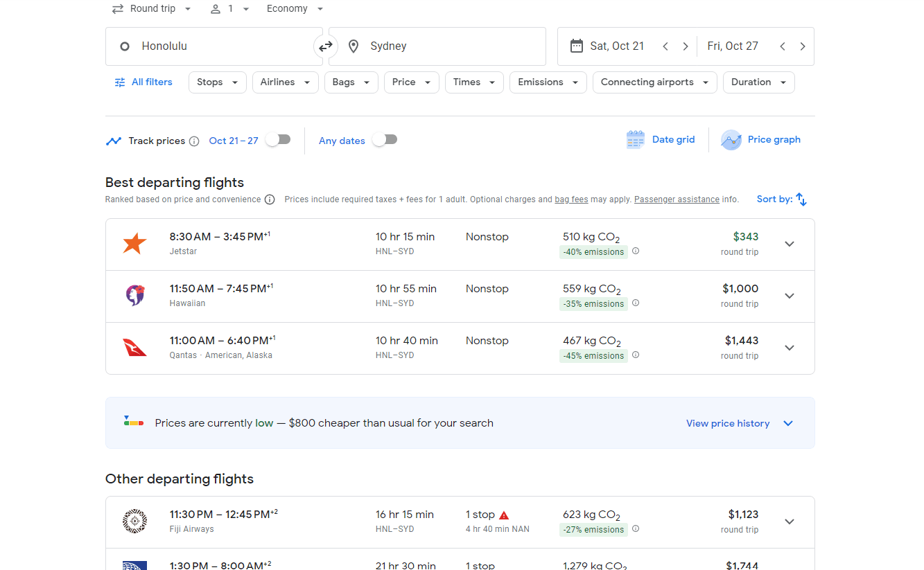Image resolution: width=924 pixels, height=570 pixels.
Task: Open Passenger assistance link
Action: (677, 199)
